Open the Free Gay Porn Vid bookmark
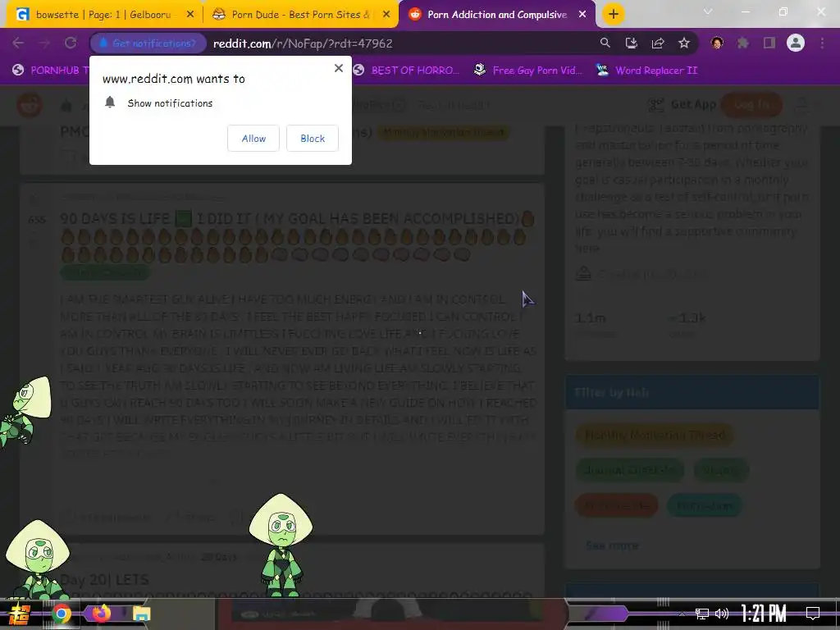This screenshot has width=840, height=630. pyautogui.click(x=528, y=71)
